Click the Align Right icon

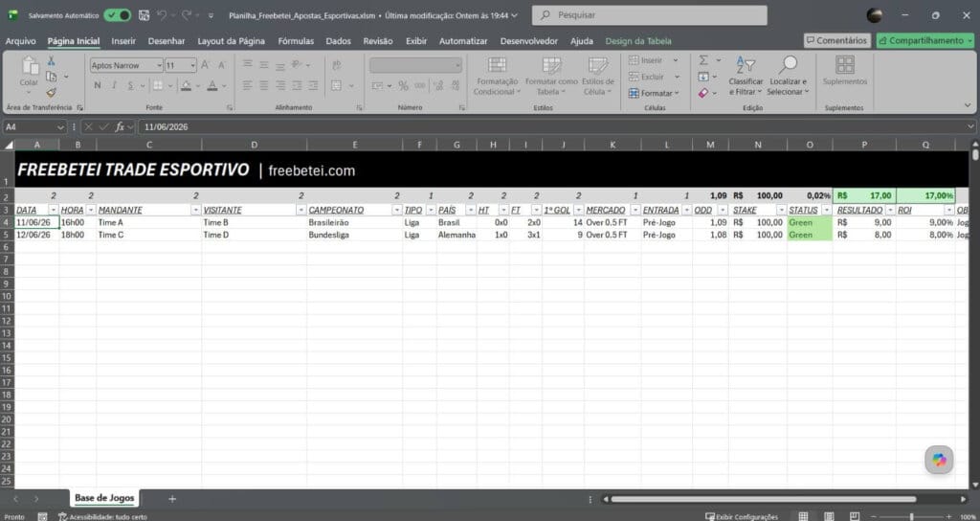(280, 85)
